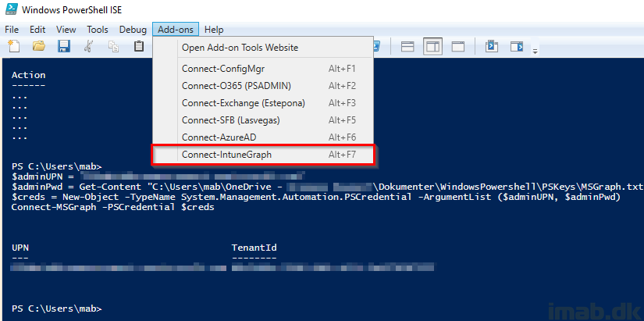Open the Tools menu
The image size is (644, 321).
[x=98, y=30]
